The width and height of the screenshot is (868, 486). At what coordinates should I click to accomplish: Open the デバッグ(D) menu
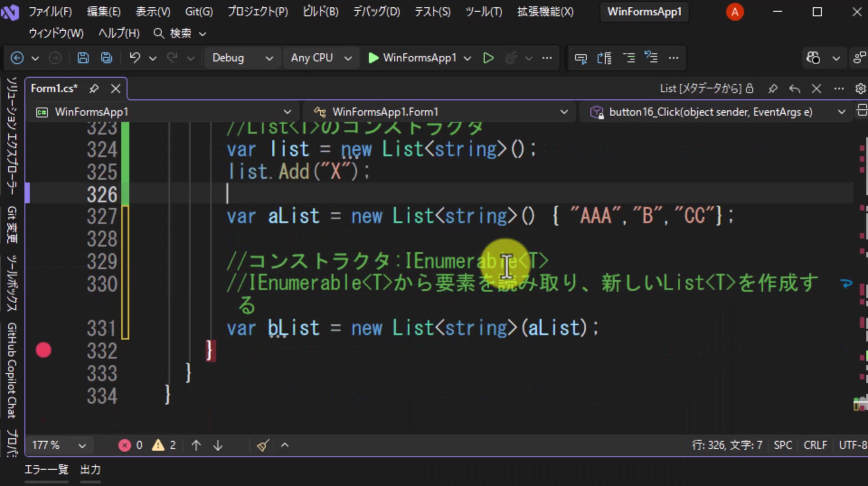pyautogui.click(x=377, y=12)
